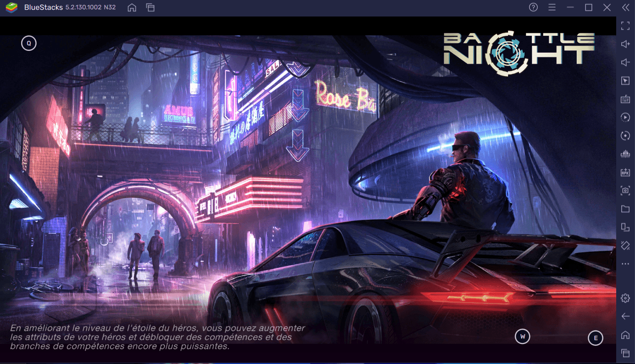Open the memory trim RAM icon
This screenshot has height=364, width=635.
point(625,154)
